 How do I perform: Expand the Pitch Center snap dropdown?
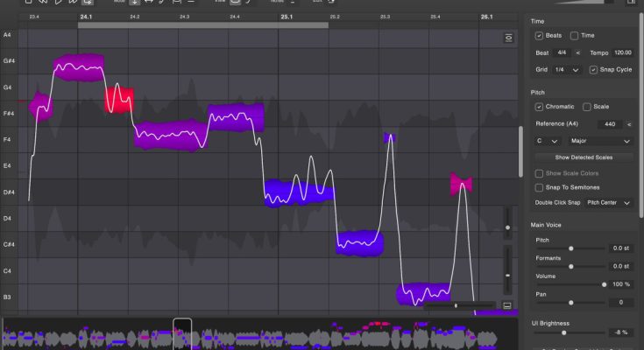point(607,202)
